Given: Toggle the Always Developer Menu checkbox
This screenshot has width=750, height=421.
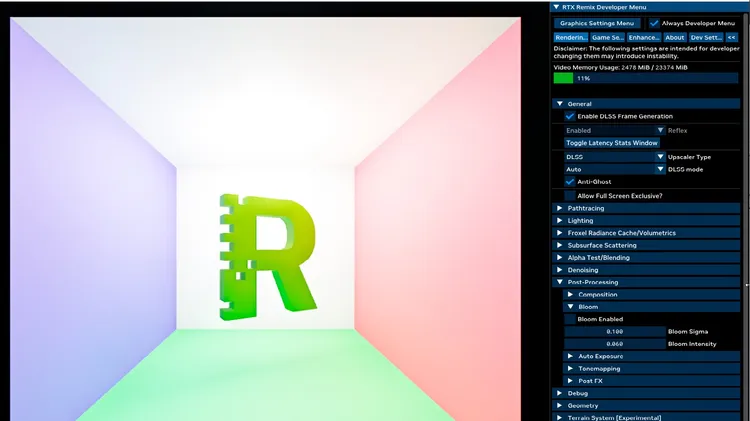Looking at the screenshot, I should click(x=654, y=23).
